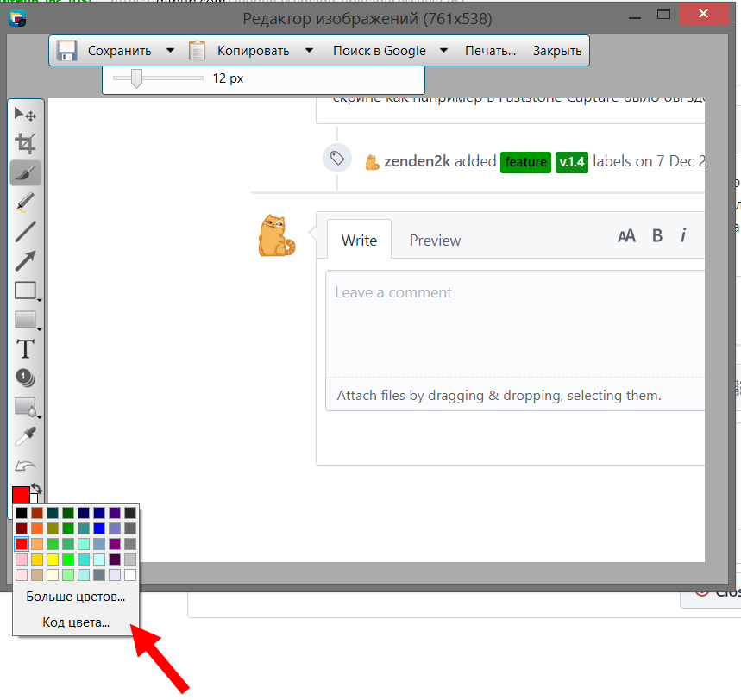This screenshot has width=741, height=700.
Task: Maximize the Редактор изображений window
Action: [x=663, y=14]
